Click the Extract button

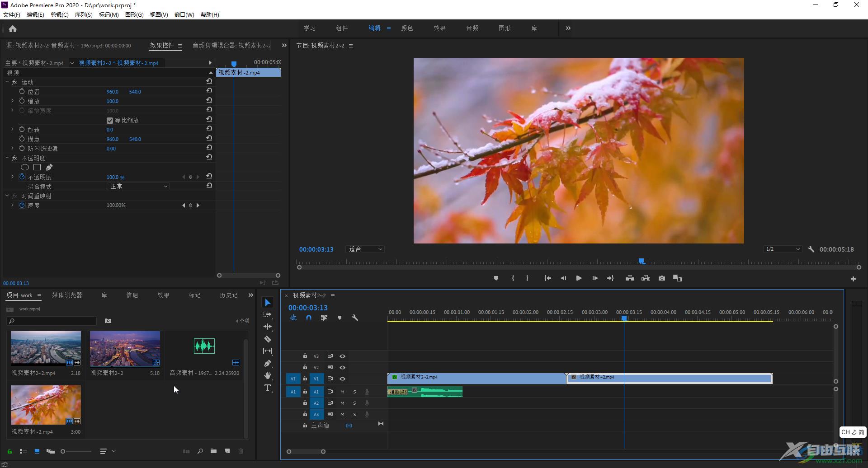(646, 278)
